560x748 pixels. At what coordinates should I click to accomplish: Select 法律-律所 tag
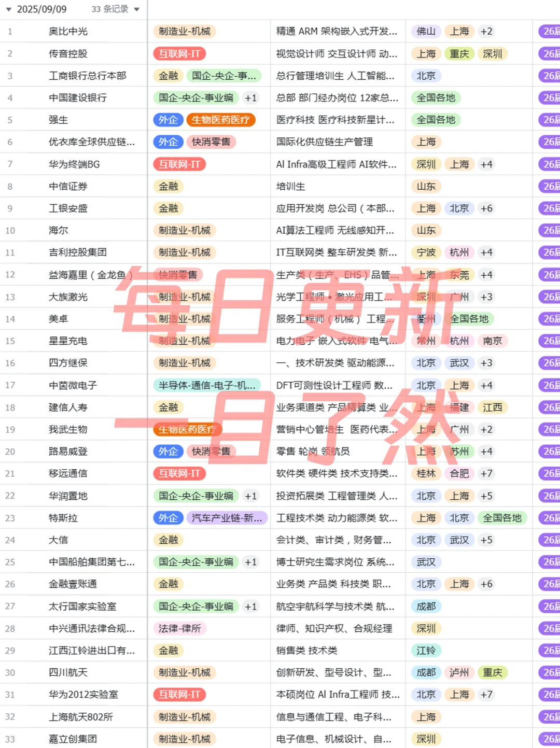pos(179,628)
